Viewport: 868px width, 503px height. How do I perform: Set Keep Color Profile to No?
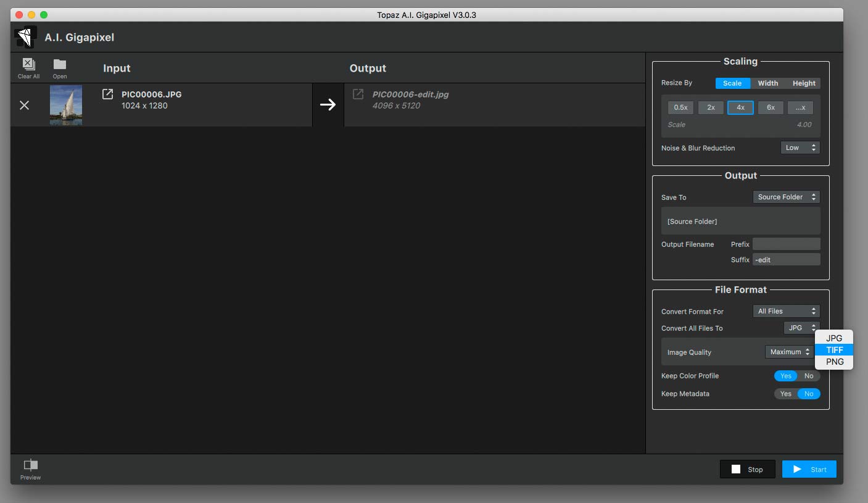click(x=809, y=376)
